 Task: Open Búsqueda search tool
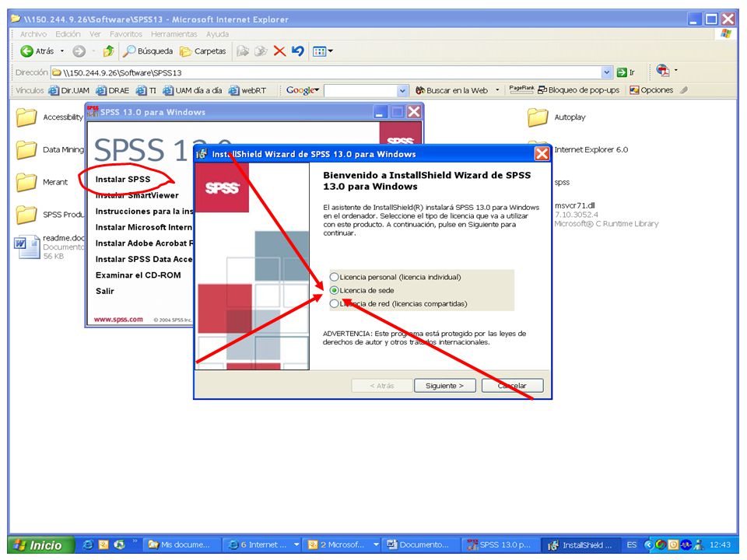point(148,51)
